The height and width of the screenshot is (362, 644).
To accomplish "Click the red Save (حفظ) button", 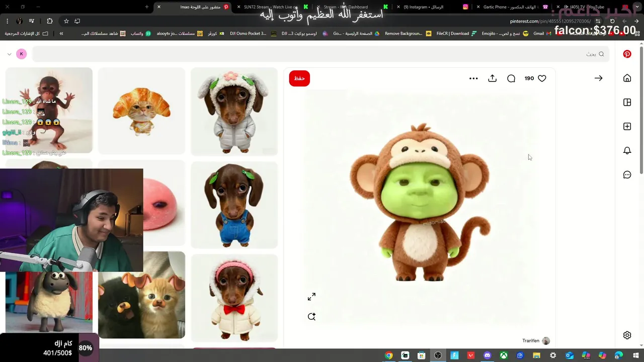I will point(299,78).
